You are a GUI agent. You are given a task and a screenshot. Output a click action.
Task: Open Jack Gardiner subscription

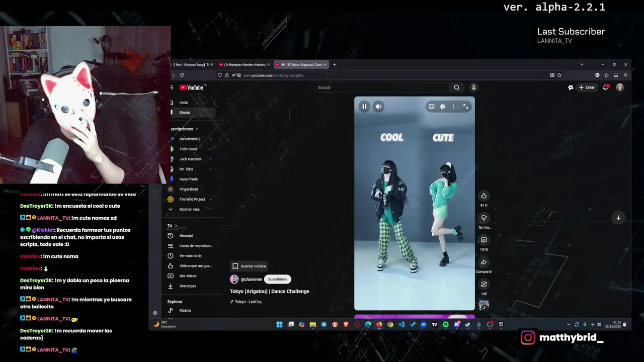pyautogui.click(x=190, y=159)
